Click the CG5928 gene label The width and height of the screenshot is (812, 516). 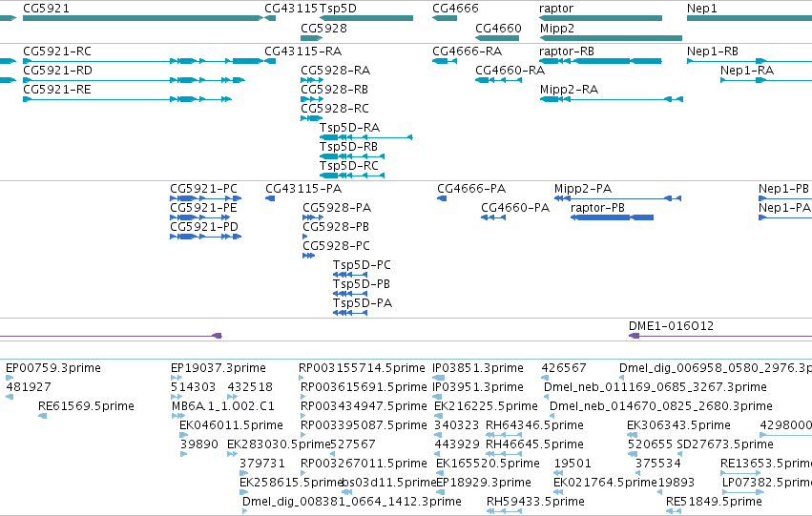323,28
